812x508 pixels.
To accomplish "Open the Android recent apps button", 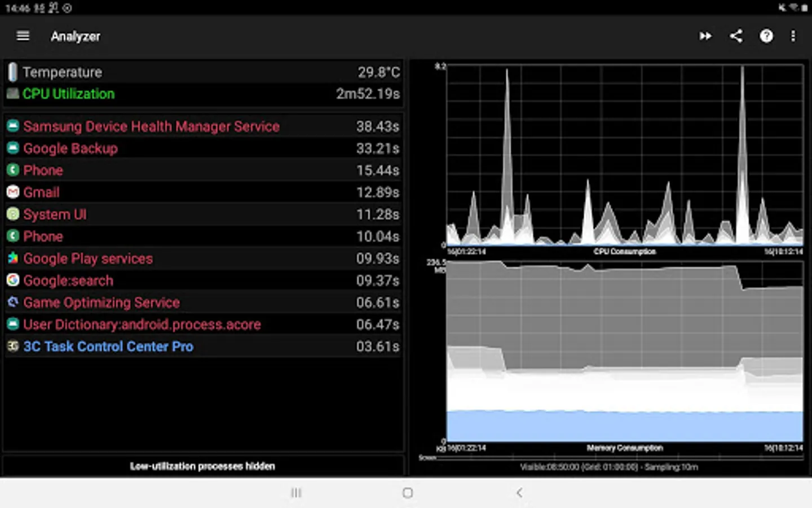I will click(296, 493).
